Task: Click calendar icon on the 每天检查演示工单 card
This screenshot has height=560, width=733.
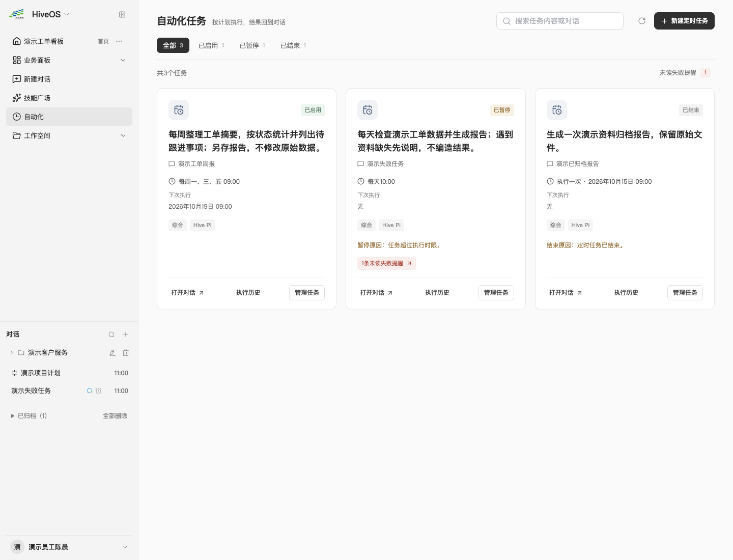Action: coord(368,110)
